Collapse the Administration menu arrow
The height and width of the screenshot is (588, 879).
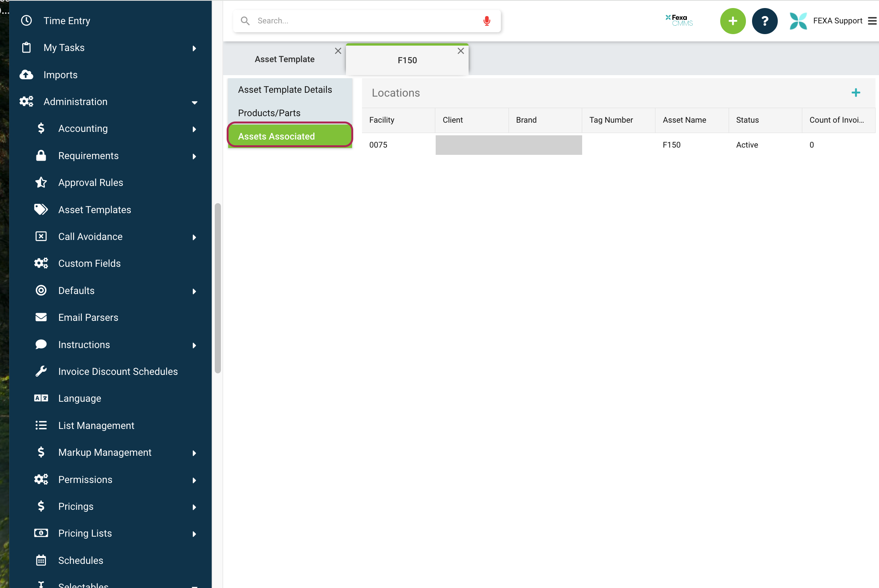coord(194,102)
